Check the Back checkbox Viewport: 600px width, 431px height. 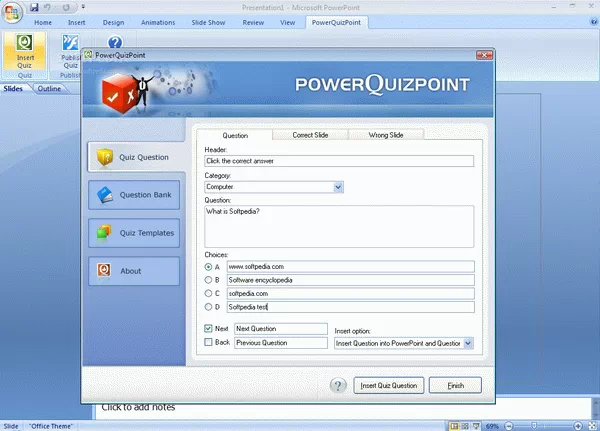point(208,342)
